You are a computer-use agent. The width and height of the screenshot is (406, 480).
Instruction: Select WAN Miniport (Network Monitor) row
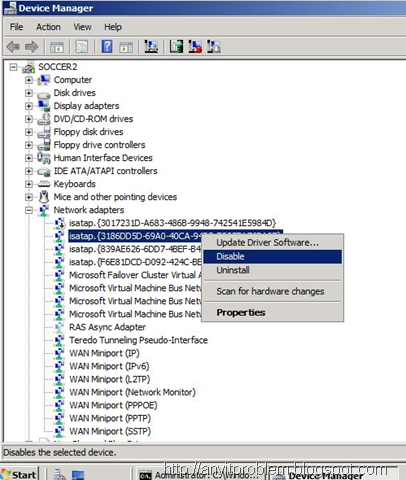pyautogui.click(x=132, y=392)
